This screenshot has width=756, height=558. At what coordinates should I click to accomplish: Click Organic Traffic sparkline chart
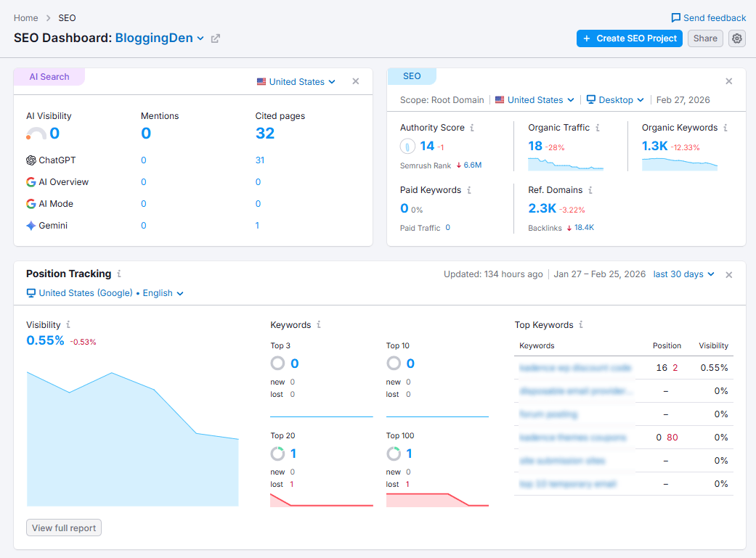566,165
